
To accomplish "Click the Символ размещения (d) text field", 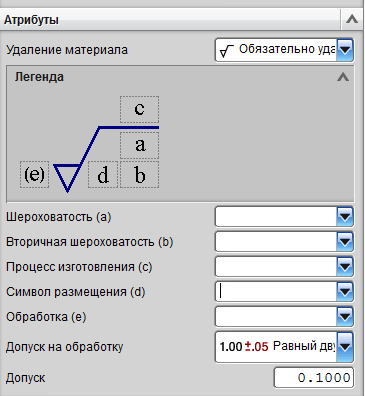I will [x=276, y=292].
